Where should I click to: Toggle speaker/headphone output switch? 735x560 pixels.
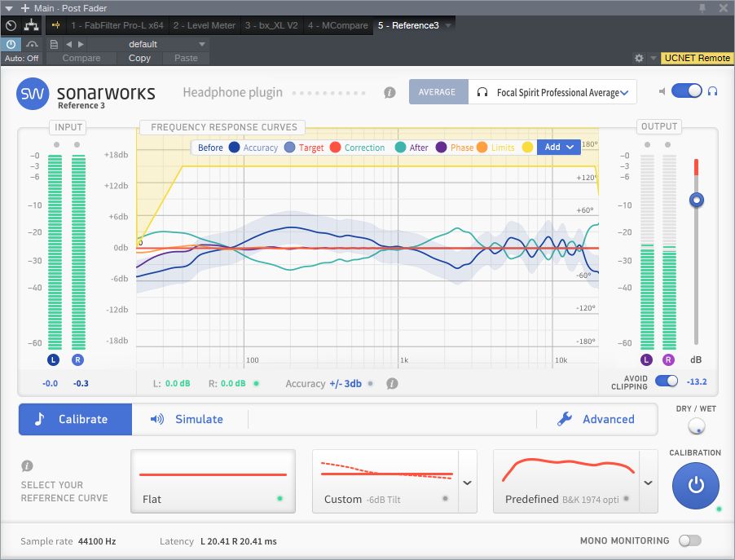click(x=686, y=90)
